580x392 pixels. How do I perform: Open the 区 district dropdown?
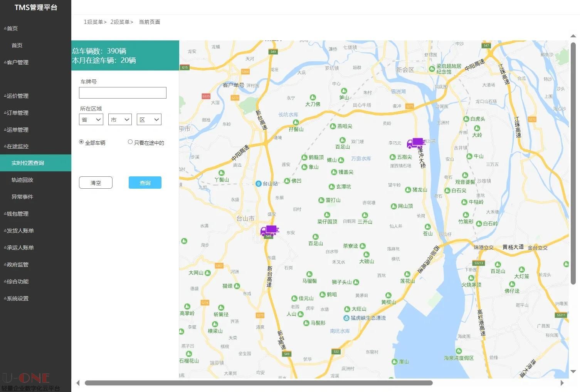149,119
